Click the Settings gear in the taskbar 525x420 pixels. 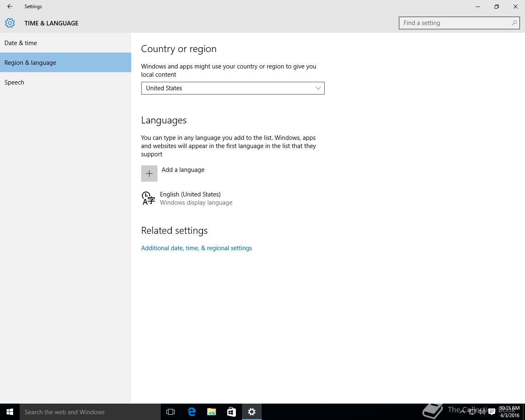point(252,412)
